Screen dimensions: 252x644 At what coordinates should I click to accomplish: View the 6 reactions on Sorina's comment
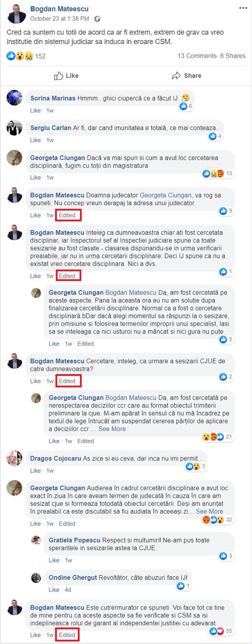tap(186, 106)
